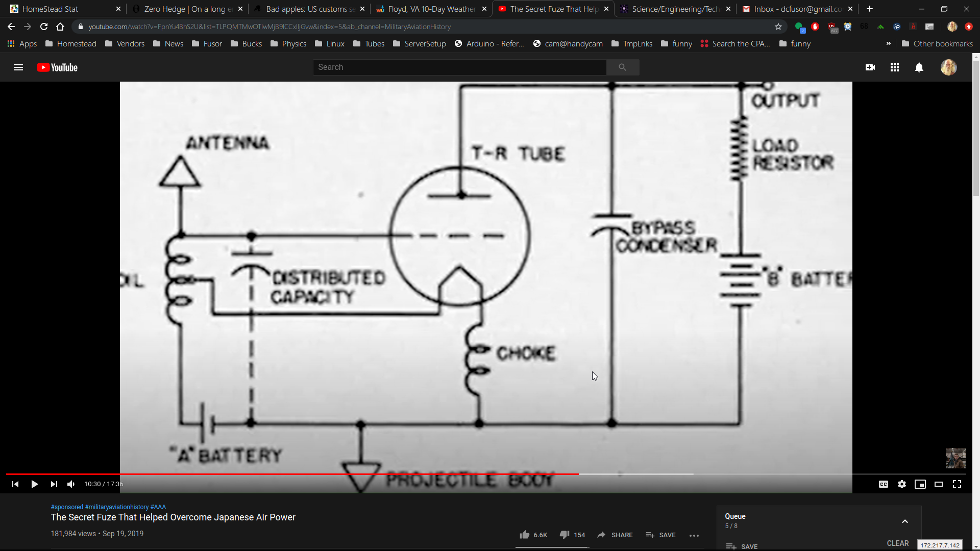Open the Apps bookmark shortcut
Viewport: 980px width, 551px height.
coord(22,44)
